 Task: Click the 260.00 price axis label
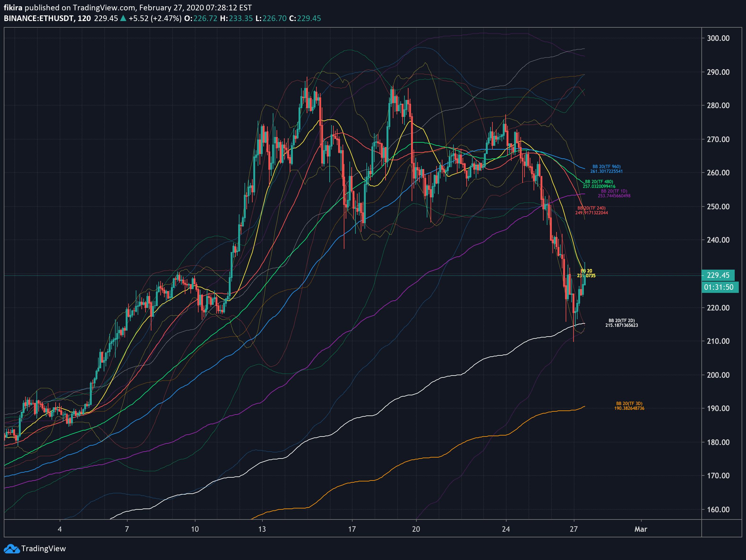tap(718, 173)
